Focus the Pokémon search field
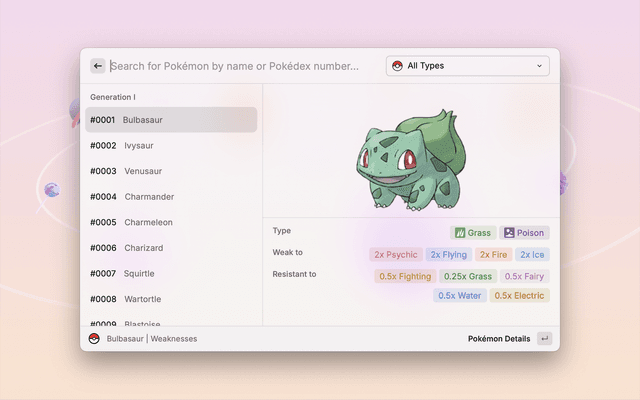The width and height of the screenshot is (640, 400). coord(240,66)
